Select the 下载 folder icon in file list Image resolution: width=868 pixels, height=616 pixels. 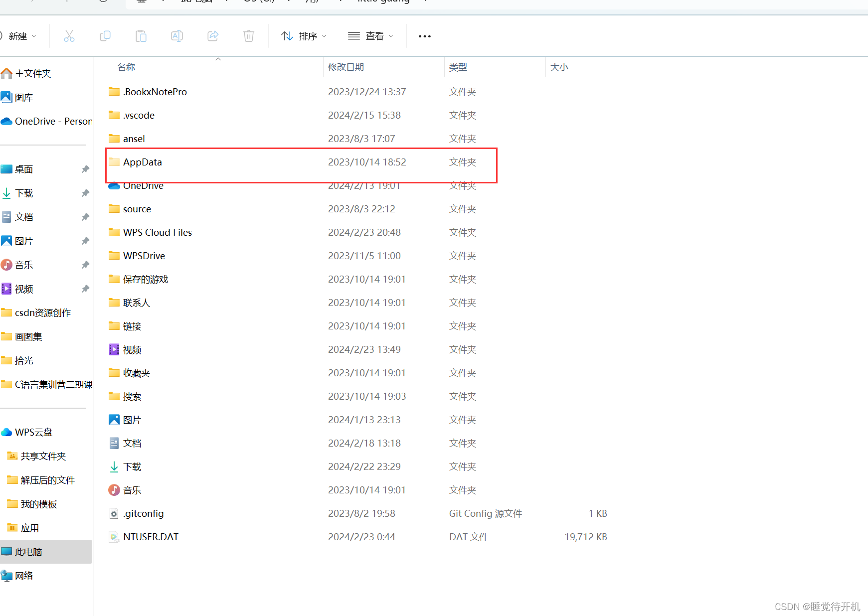[114, 466]
